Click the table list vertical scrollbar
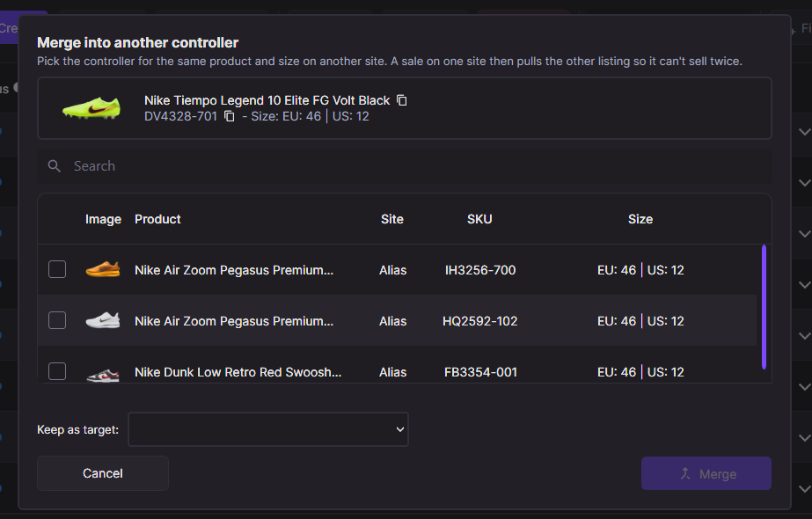The image size is (812, 519). click(x=764, y=307)
